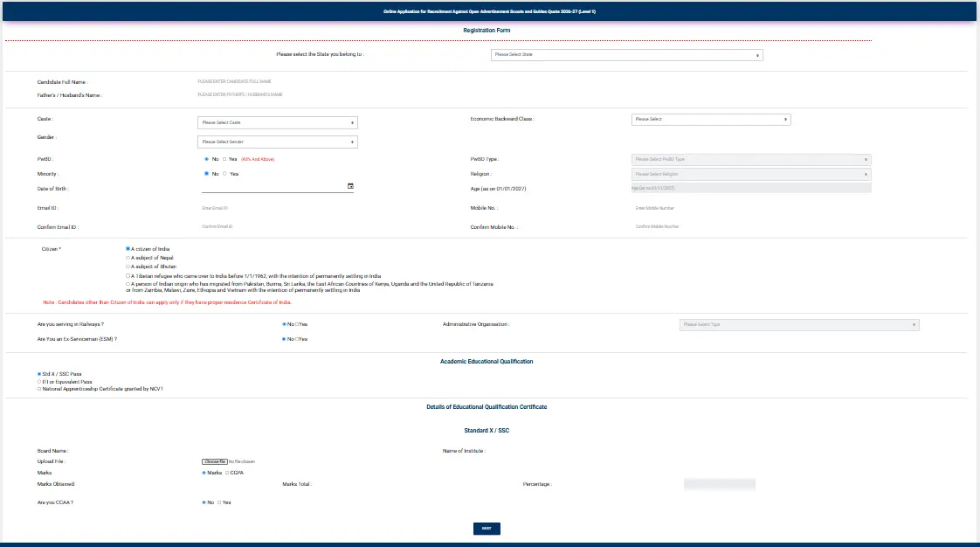This screenshot has height=547, width=980.
Task: Open the Date of Birth calendar icon
Action: [x=350, y=186]
